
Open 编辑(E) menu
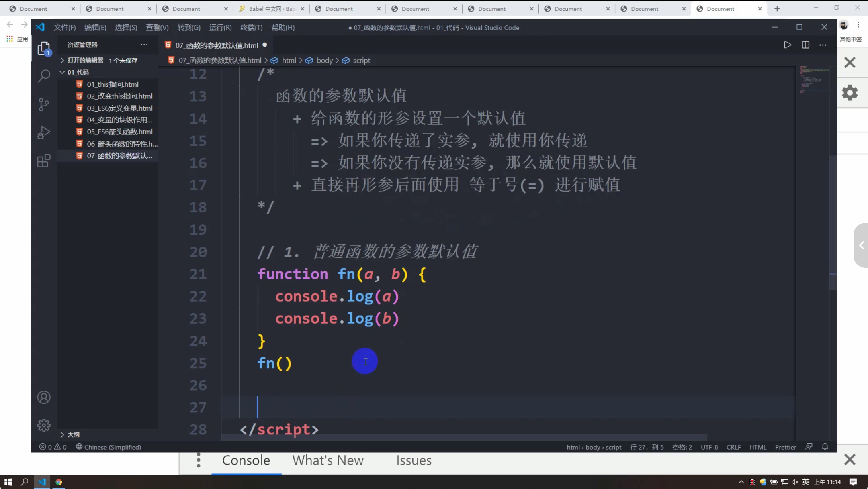click(x=95, y=27)
